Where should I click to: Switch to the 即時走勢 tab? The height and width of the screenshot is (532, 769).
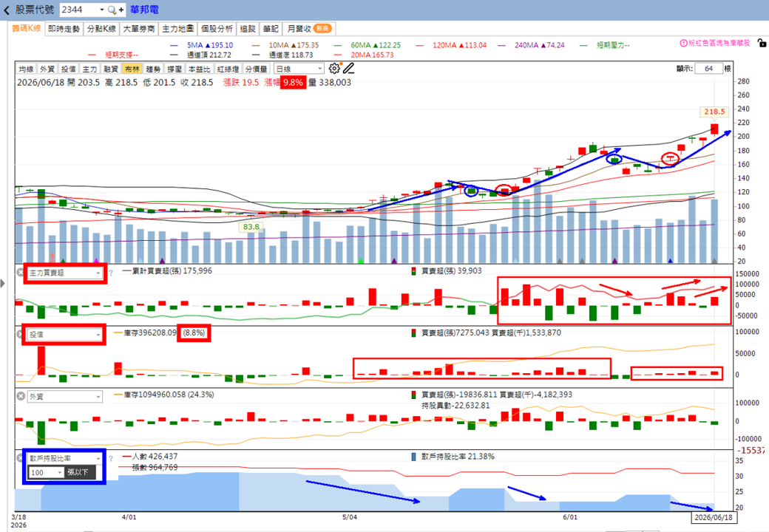click(64, 29)
